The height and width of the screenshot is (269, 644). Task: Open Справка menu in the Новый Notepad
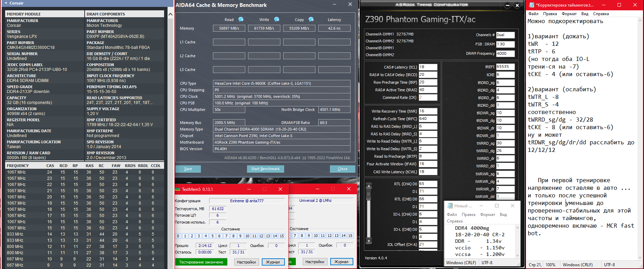pos(454,221)
